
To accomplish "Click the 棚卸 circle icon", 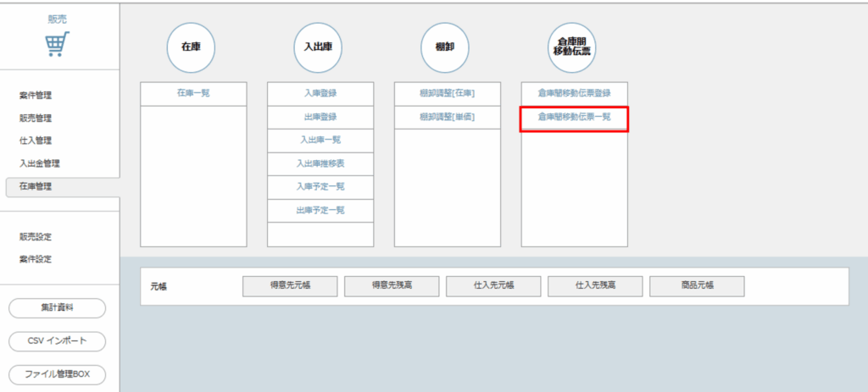I will click(445, 47).
